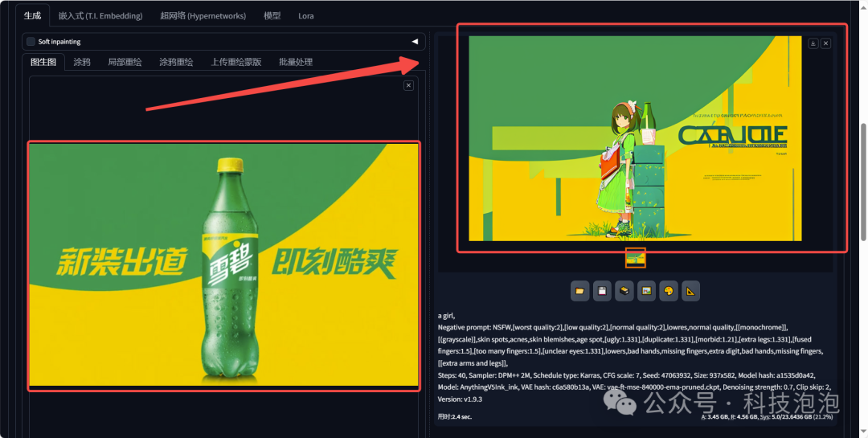Viewport: 868px width, 438px height.
Task: Save image with the floppy disk icon
Action: (x=602, y=291)
